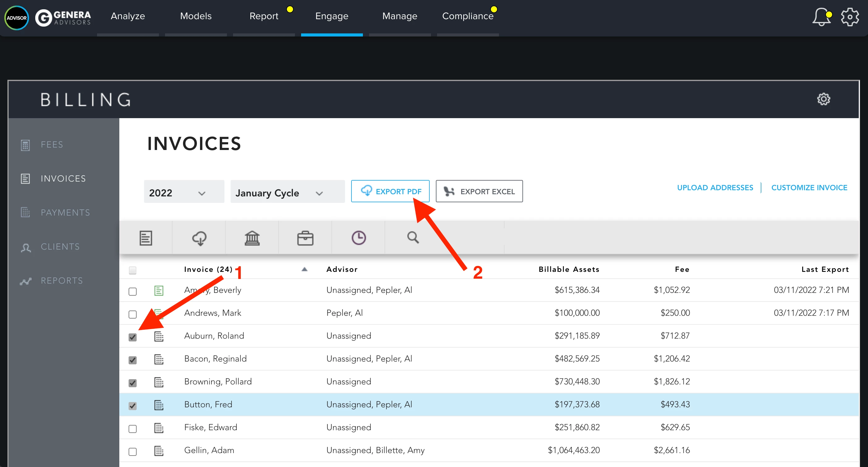Expand the 2022 year dropdown
Image resolution: width=868 pixels, height=467 pixels.
(184, 193)
